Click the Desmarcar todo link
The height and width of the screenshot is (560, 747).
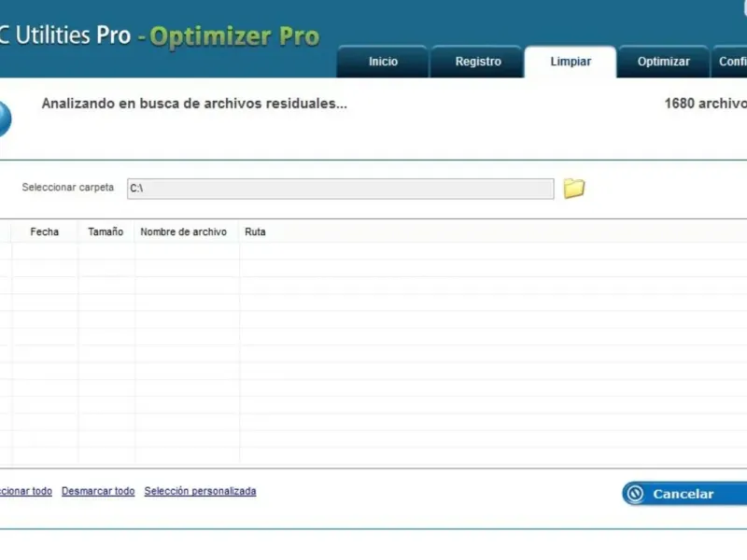[98, 491]
